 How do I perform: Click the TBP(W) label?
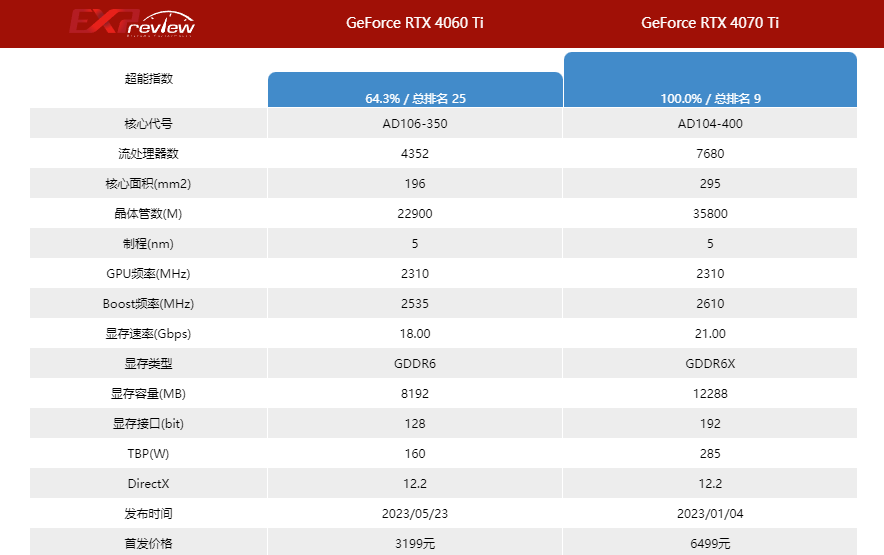(148, 453)
